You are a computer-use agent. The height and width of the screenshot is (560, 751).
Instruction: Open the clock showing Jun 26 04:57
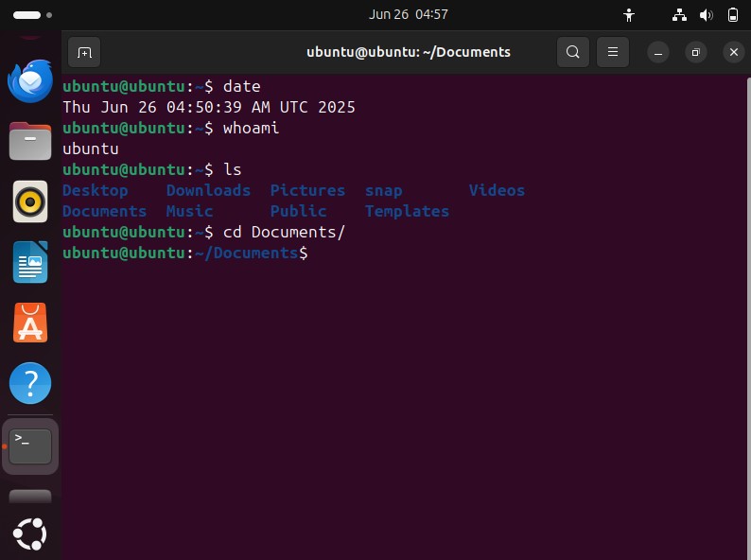pos(408,14)
